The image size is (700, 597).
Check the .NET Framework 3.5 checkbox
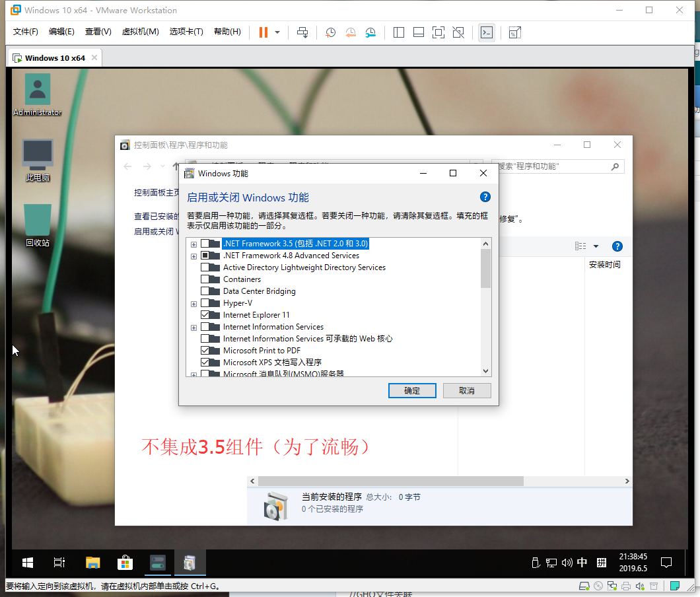(x=205, y=243)
